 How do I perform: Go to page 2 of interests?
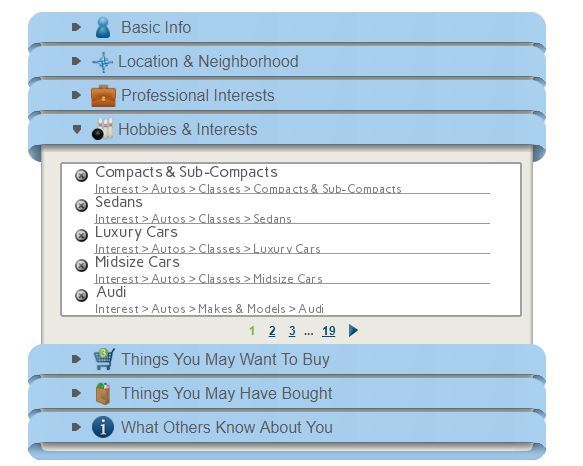(x=272, y=331)
